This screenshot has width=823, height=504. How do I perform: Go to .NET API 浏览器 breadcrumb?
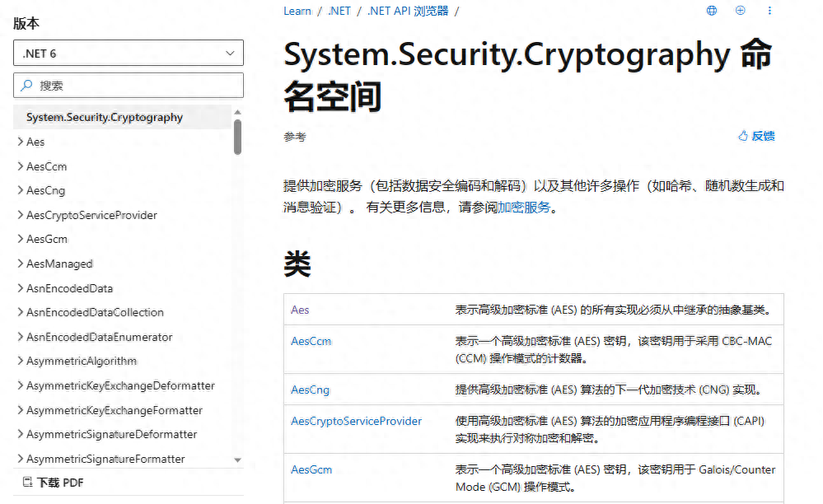(x=408, y=11)
